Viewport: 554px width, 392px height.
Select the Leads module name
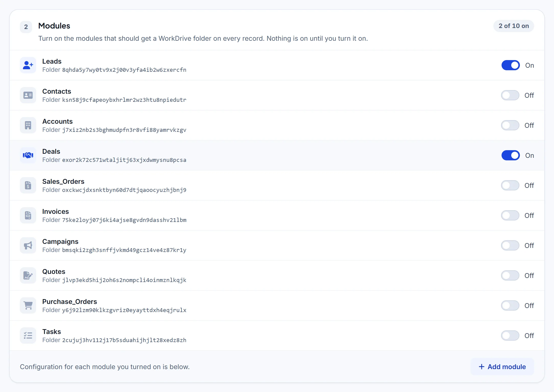coord(52,61)
